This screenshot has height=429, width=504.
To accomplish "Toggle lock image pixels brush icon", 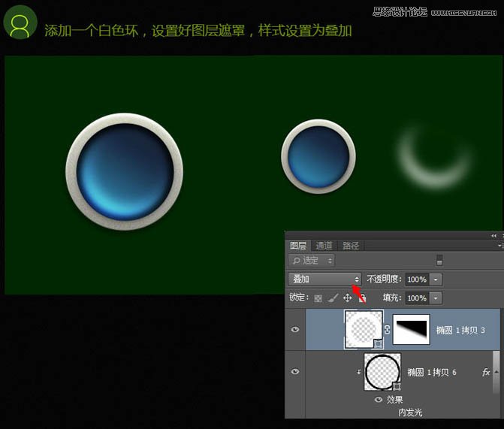I will [333, 298].
